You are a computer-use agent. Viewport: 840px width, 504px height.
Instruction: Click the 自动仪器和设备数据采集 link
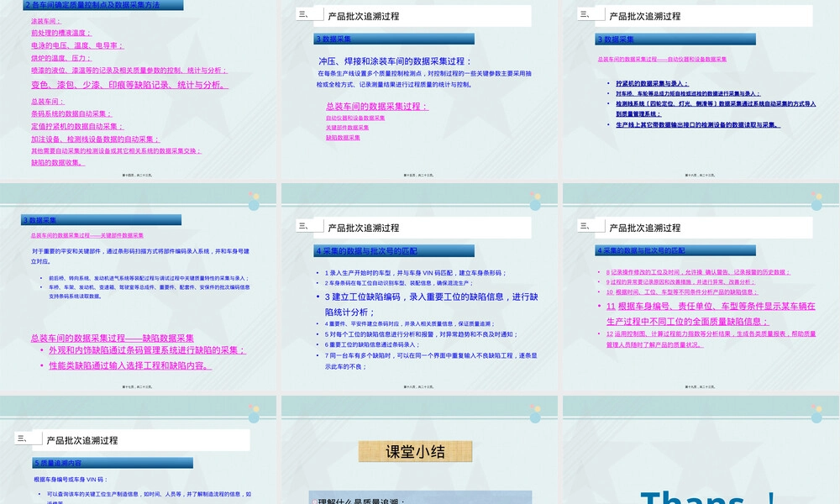(355, 118)
